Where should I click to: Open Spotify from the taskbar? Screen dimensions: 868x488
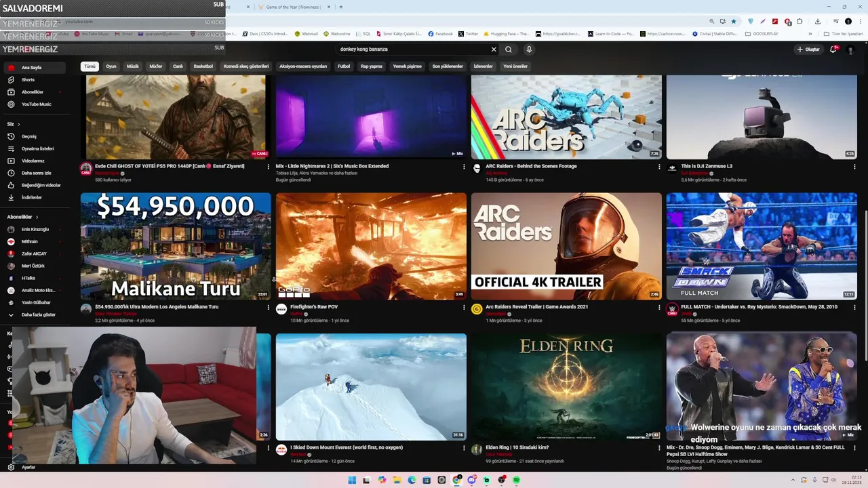pos(517,481)
